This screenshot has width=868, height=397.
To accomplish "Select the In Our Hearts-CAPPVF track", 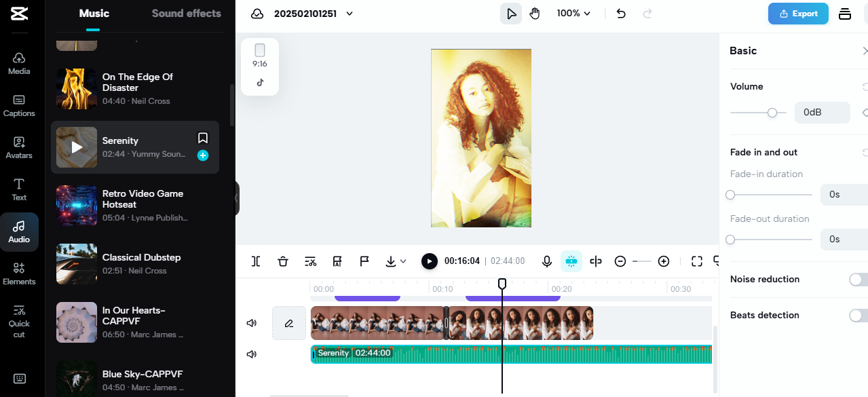I will (x=135, y=322).
